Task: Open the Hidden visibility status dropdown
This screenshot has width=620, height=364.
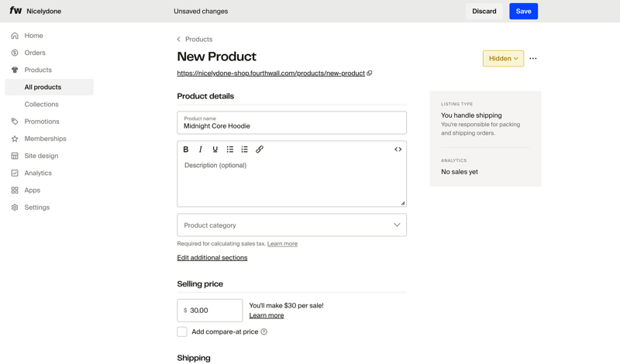Action: 503,59
